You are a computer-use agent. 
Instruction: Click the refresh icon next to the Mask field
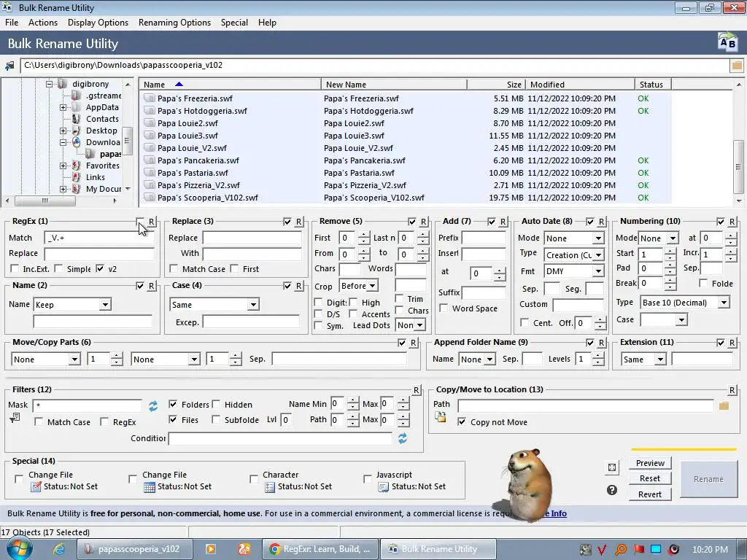153,406
